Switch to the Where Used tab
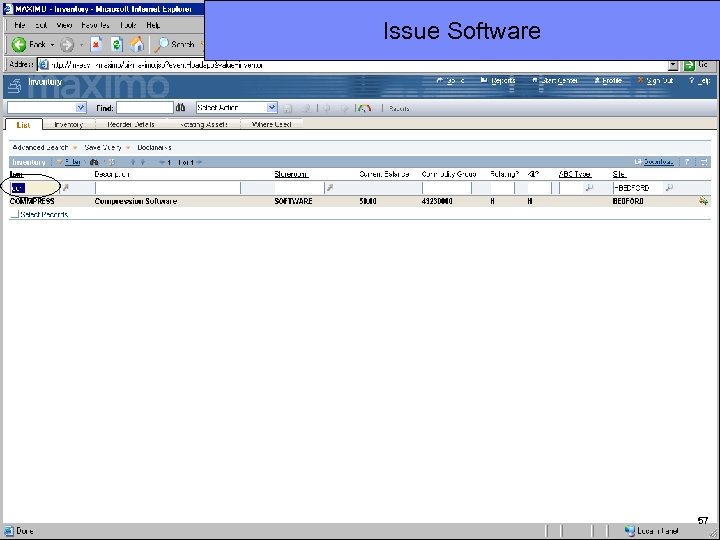Screen dimensions: 720x540 tap(272, 124)
